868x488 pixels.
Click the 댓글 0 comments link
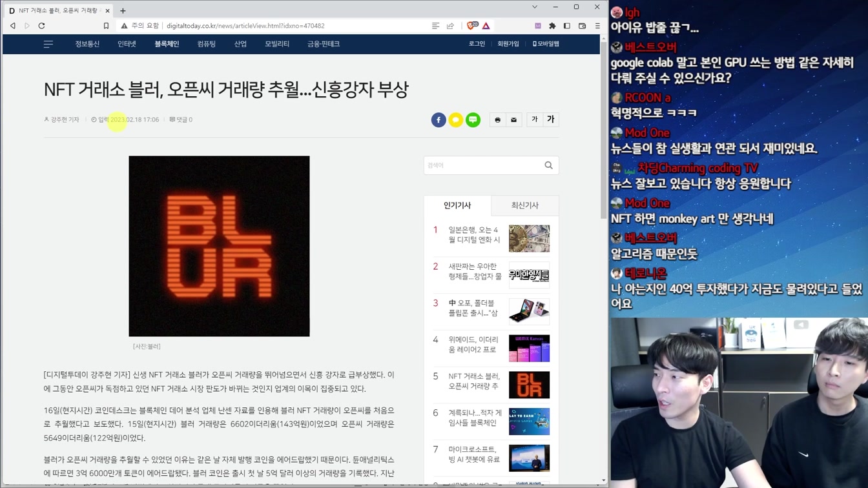pos(181,119)
